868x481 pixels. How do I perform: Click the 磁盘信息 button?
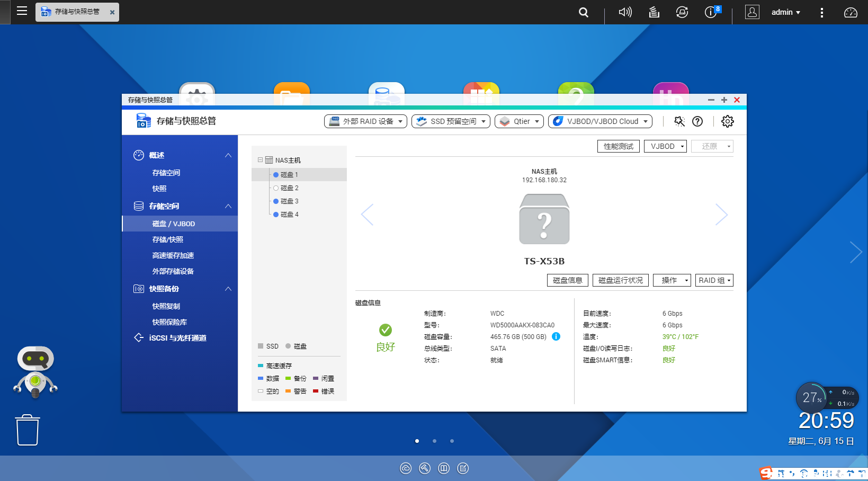(567, 280)
